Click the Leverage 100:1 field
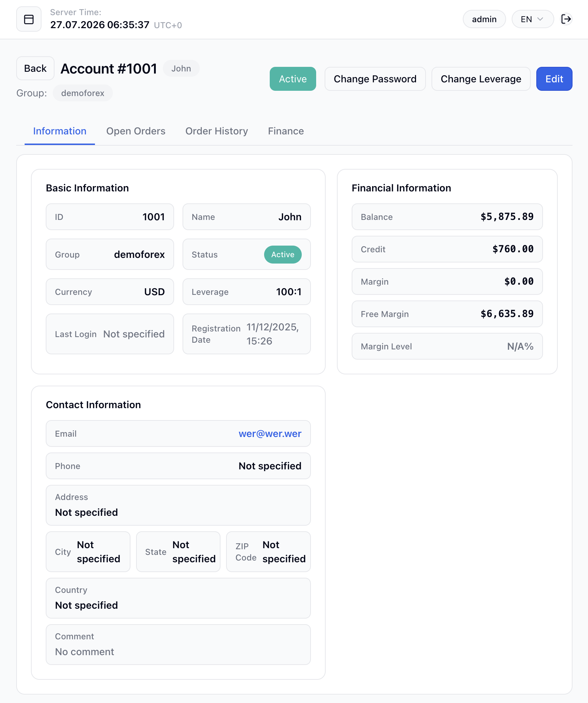Image resolution: width=588 pixels, height=703 pixels. pyautogui.click(x=247, y=292)
